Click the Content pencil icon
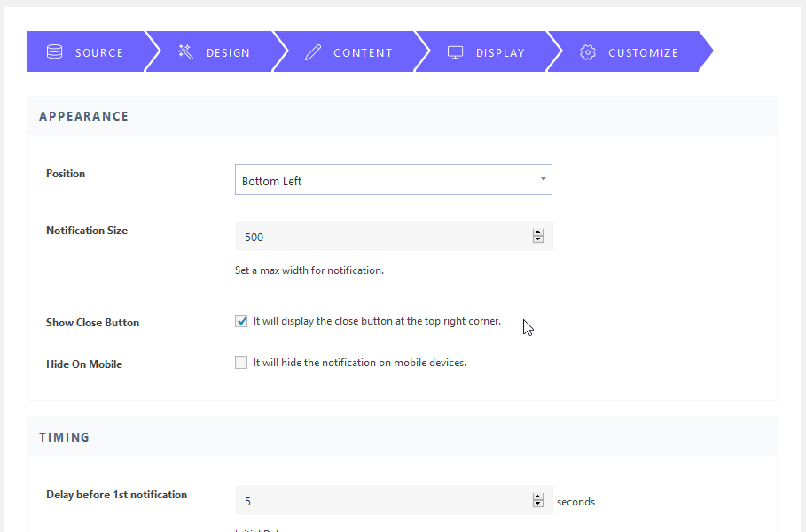The width and height of the screenshot is (806, 532). click(313, 51)
